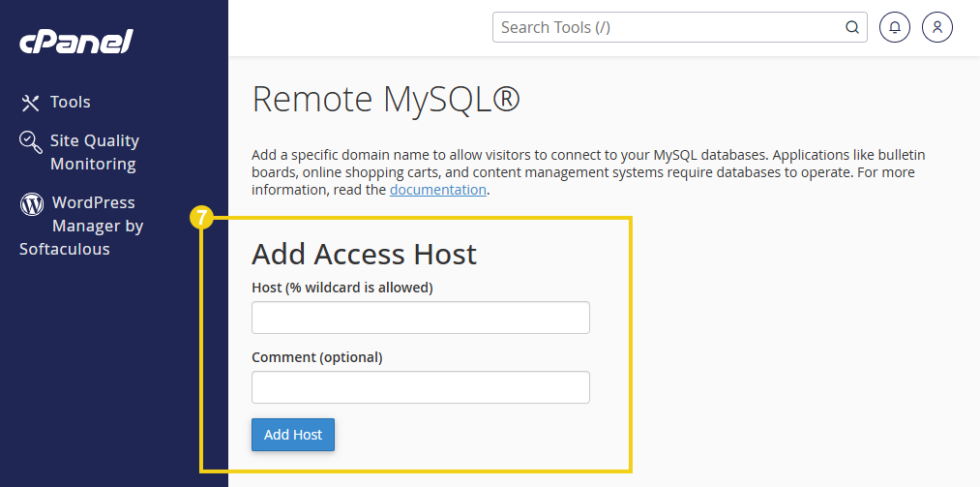Open Tools in the sidebar

[x=70, y=102]
